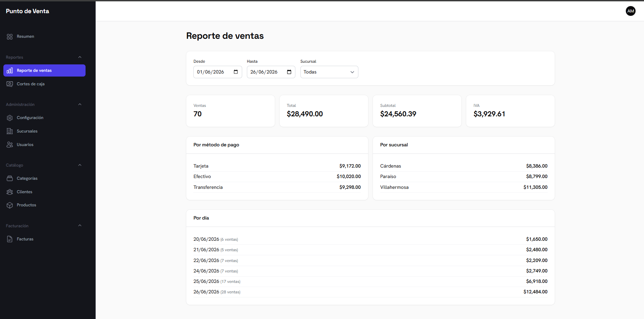Open Clientes list

coord(44,192)
